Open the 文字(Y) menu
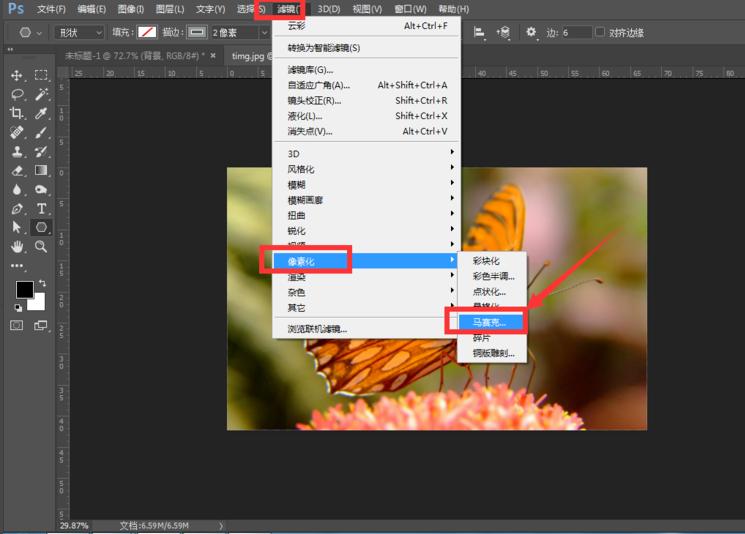Image resolution: width=745 pixels, height=534 pixels. pos(210,9)
